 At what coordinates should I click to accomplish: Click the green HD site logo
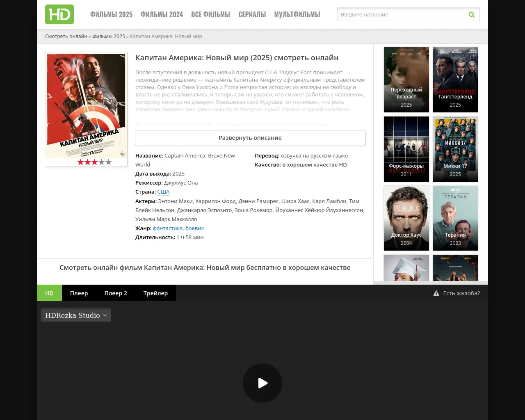pyautogui.click(x=59, y=14)
